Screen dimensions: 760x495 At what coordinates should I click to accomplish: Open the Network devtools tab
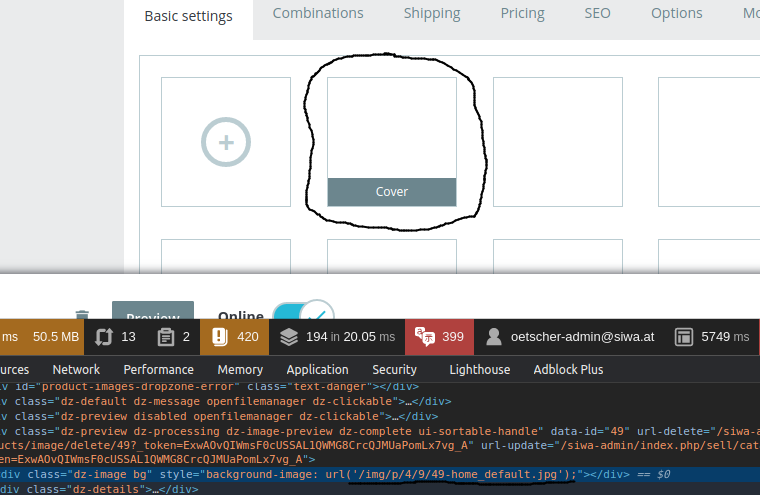pos(76,369)
